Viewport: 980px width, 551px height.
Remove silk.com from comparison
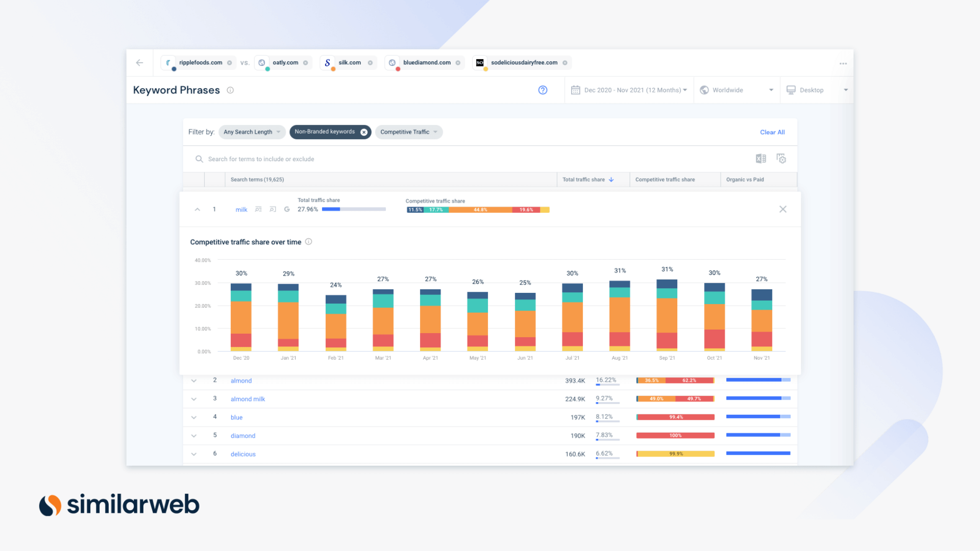370,63
